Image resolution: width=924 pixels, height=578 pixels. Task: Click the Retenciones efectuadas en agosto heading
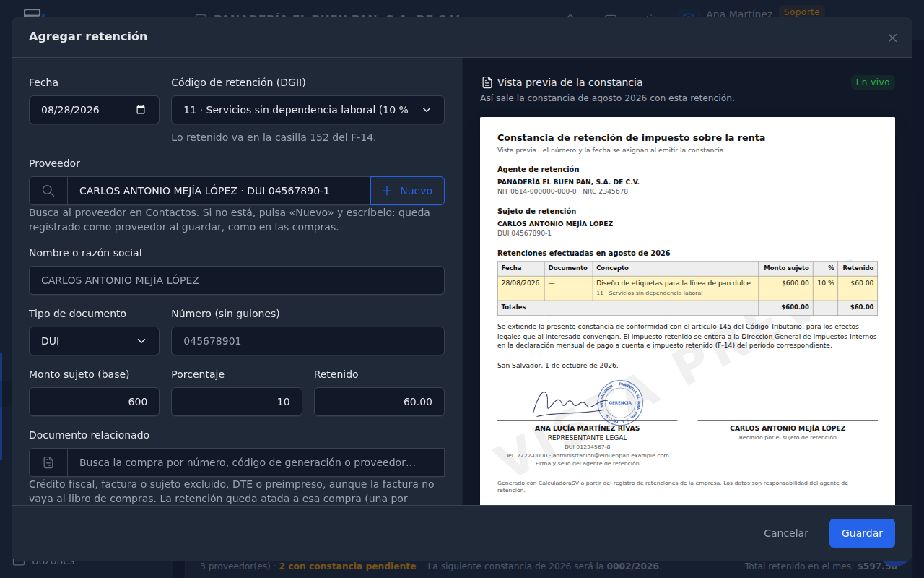(583, 254)
